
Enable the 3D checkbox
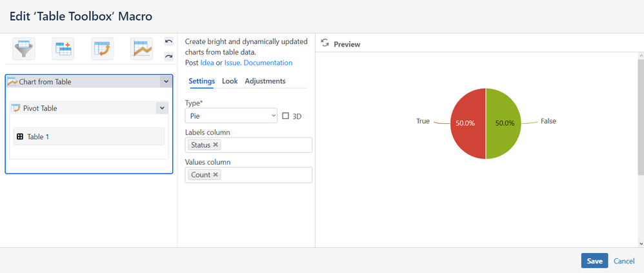[286, 116]
